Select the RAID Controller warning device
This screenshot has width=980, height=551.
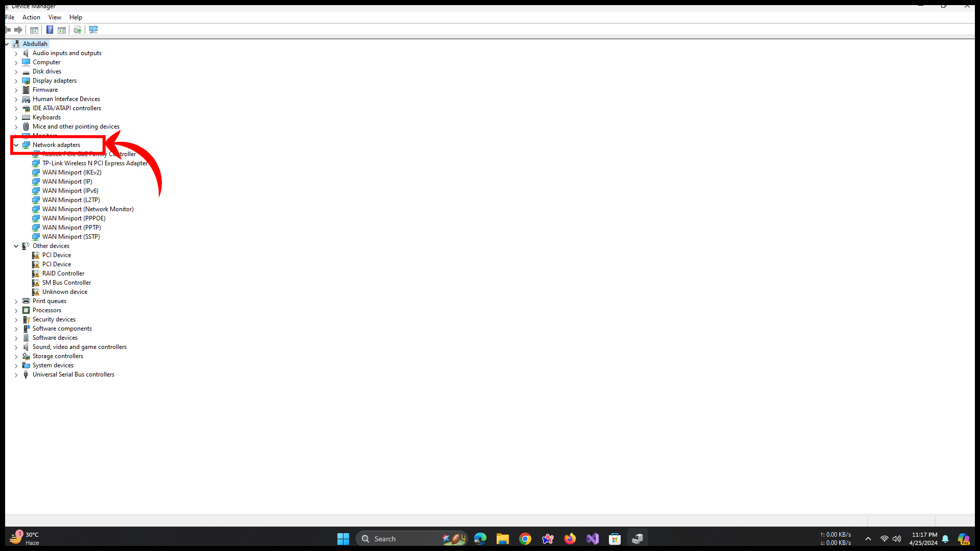[63, 273]
